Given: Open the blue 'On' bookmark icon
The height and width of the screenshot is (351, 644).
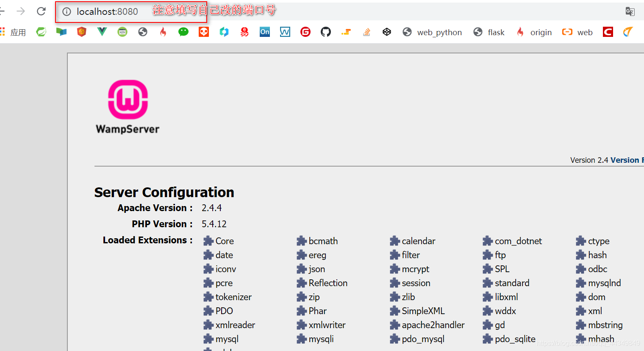Looking at the screenshot, I should (x=265, y=32).
